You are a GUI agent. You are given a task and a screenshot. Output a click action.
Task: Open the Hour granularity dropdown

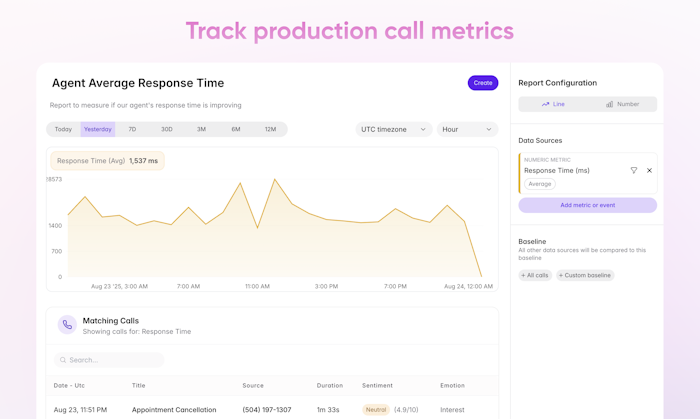[467, 129]
